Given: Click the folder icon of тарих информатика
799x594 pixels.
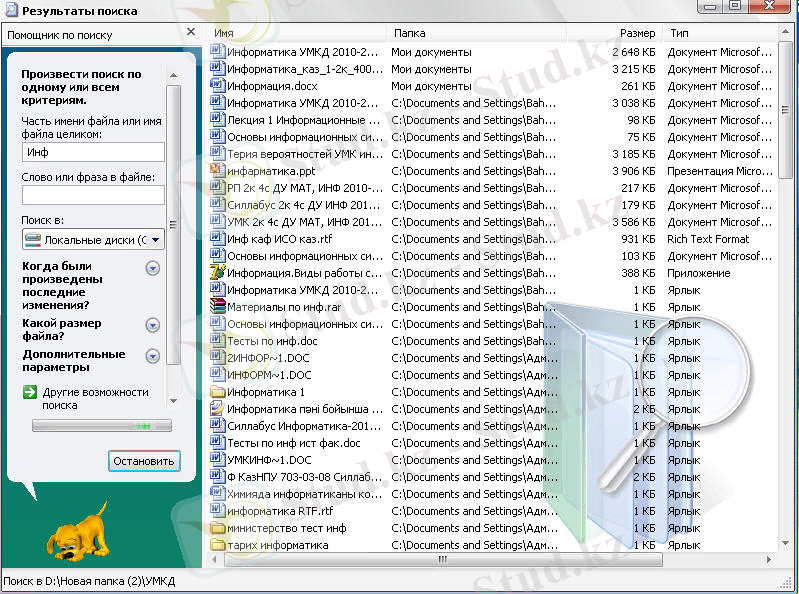Looking at the screenshot, I should (217, 545).
